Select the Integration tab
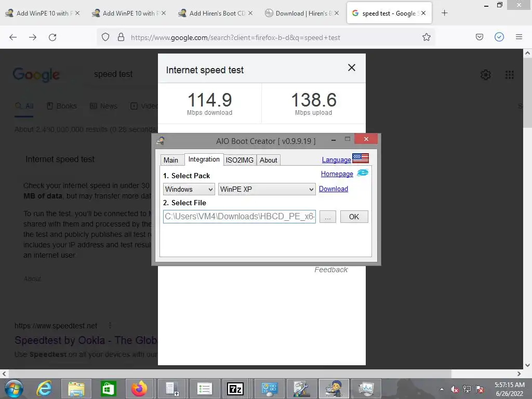 pos(204,159)
